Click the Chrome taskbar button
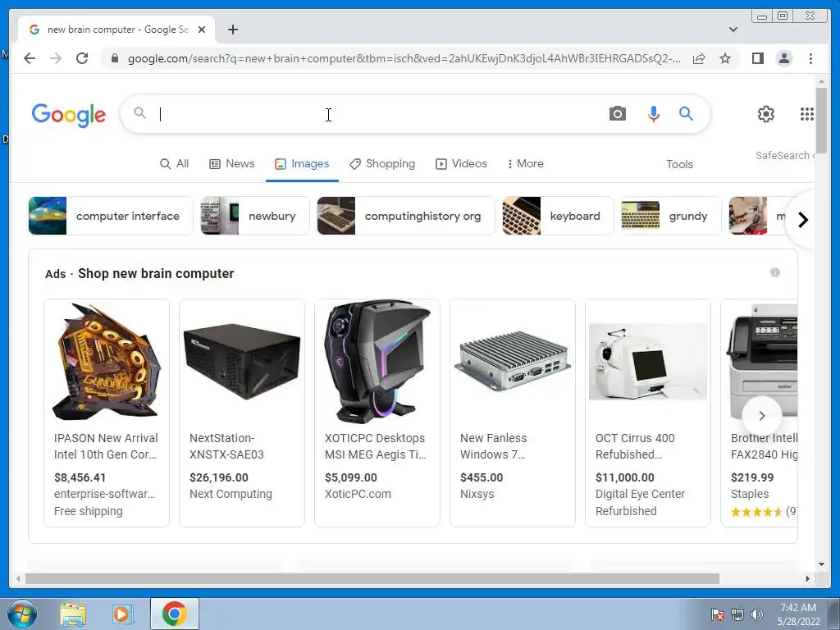The height and width of the screenshot is (630, 840). point(174,614)
